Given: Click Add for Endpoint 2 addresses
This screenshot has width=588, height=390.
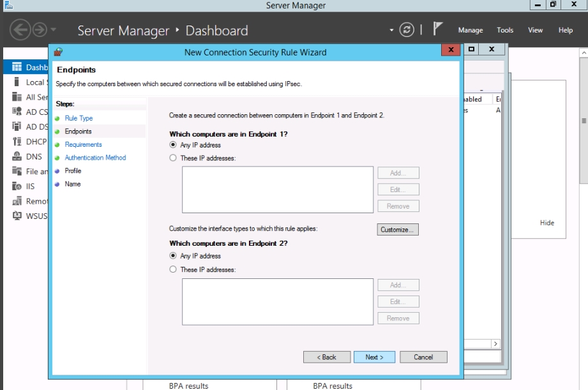Looking at the screenshot, I should (x=398, y=285).
